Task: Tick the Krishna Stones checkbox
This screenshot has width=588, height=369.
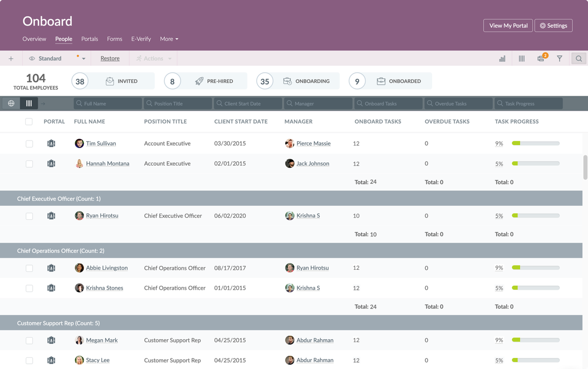Action: click(x=29, y=288)
